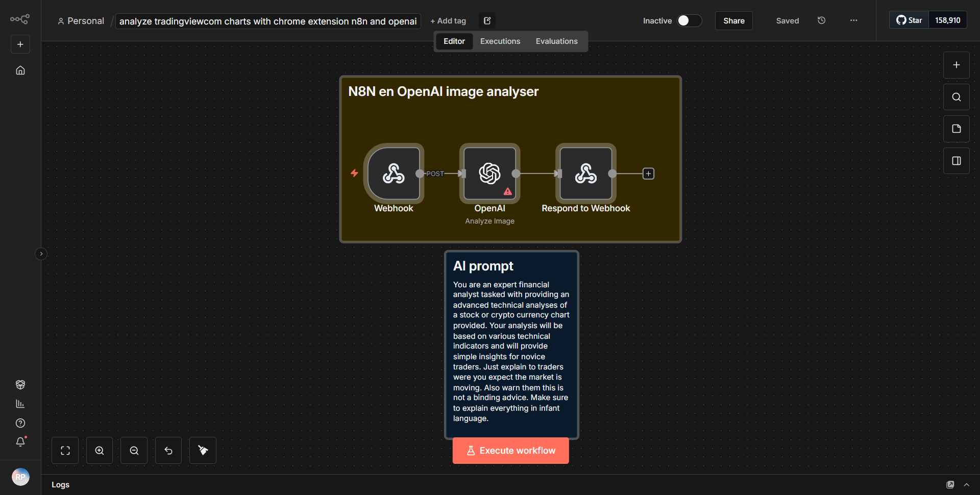
Task: Click the POST connection label
Action: pos(435,174)
